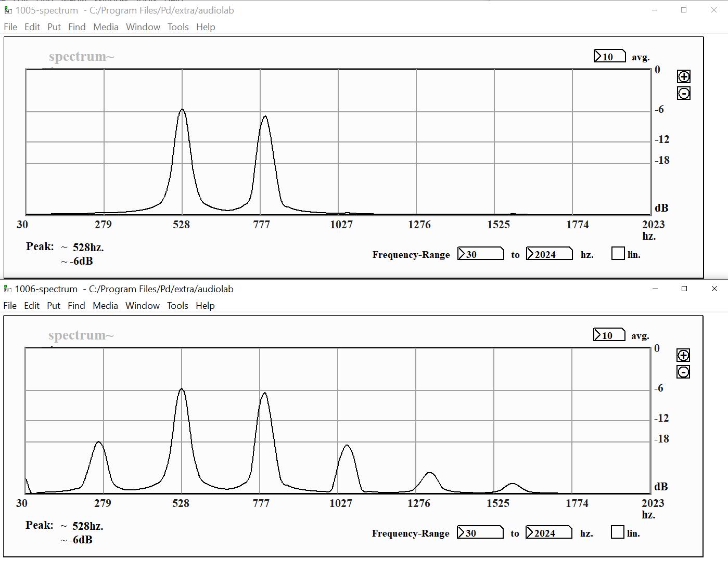Click Pd app icon in 1006-spectrum title bar
This screenshot has width=728, height=573.
(7, 289)
